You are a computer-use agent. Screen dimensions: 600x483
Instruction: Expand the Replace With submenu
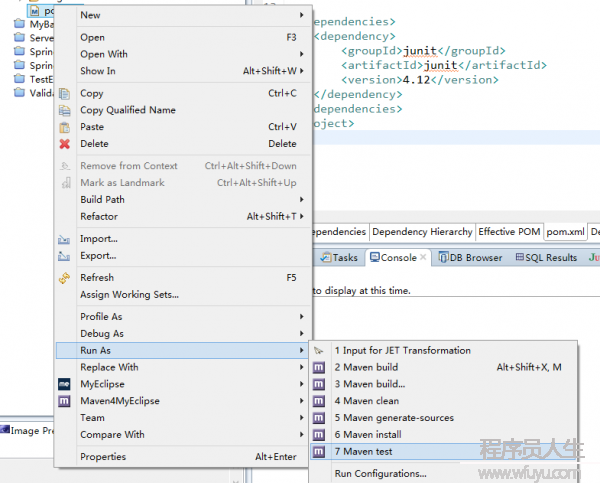[x=302, y=367]
